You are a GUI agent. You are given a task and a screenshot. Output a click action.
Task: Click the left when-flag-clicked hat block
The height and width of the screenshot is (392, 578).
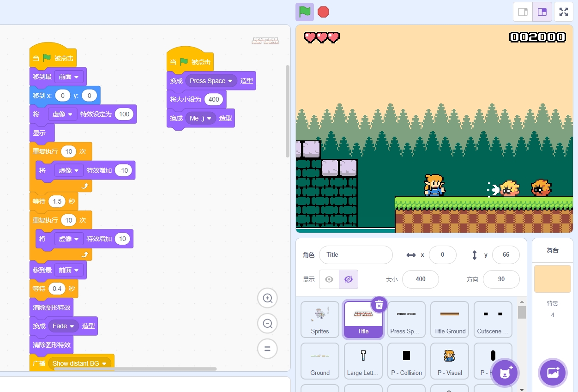53,56
